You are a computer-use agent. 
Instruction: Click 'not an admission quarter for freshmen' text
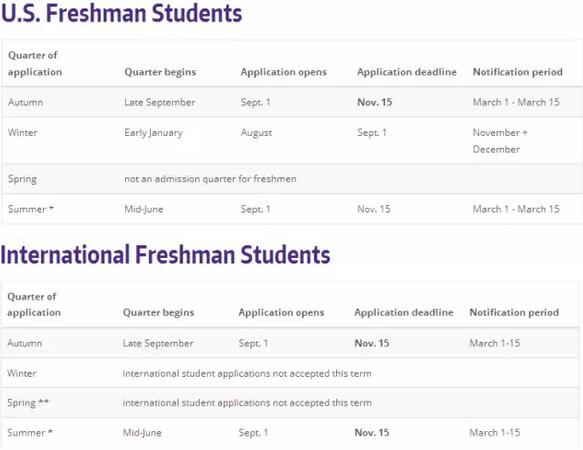tap(210, 179)
